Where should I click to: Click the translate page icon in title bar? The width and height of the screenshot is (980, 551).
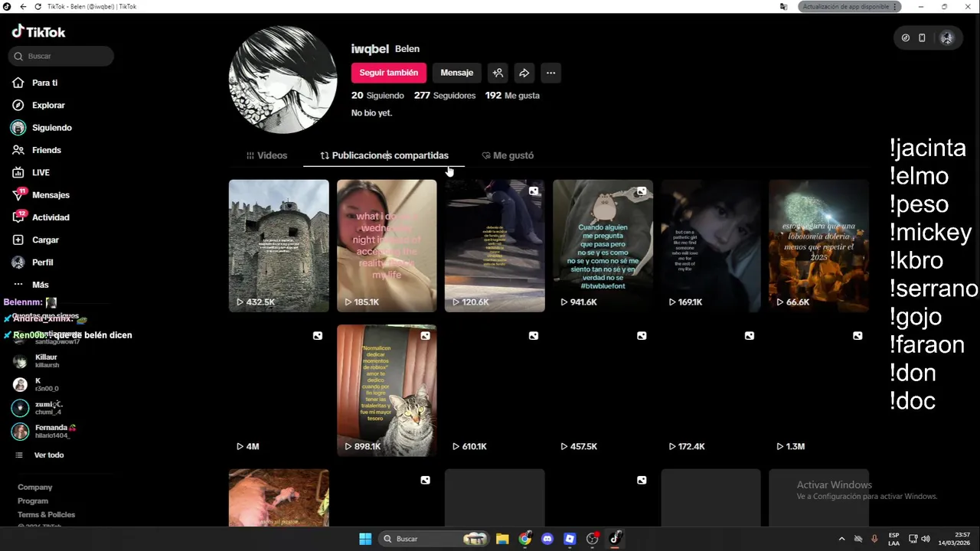[x=783, y=6]
